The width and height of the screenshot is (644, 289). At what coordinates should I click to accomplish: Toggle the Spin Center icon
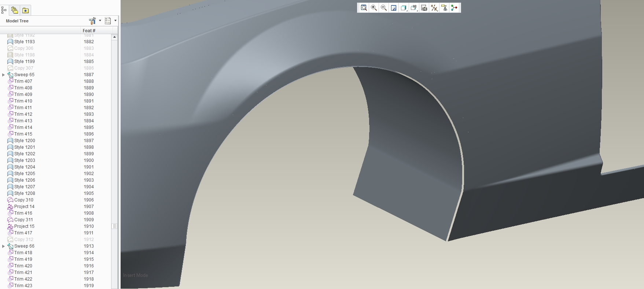tap(454, 8)
